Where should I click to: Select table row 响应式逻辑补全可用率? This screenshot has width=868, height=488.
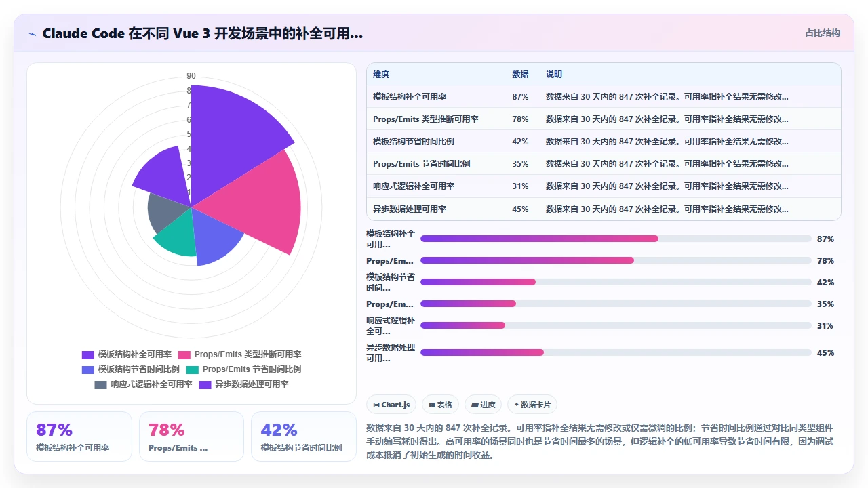604,186
